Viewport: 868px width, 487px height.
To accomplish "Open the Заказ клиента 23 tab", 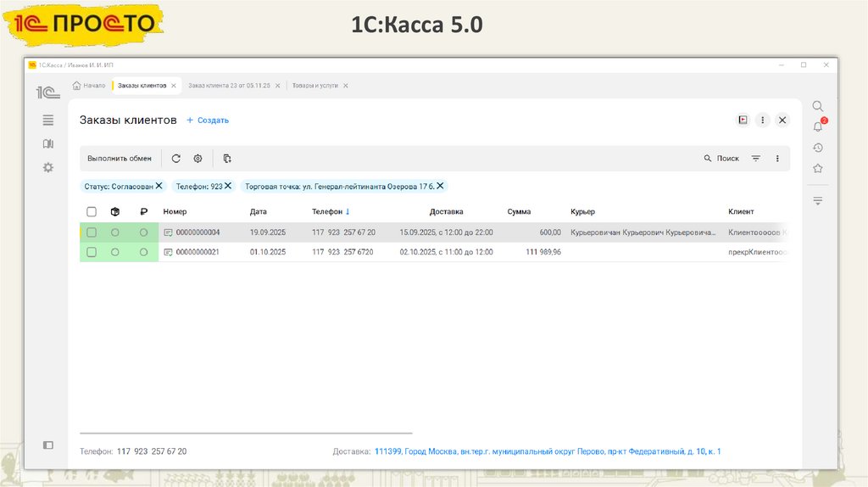I will 229,86.
